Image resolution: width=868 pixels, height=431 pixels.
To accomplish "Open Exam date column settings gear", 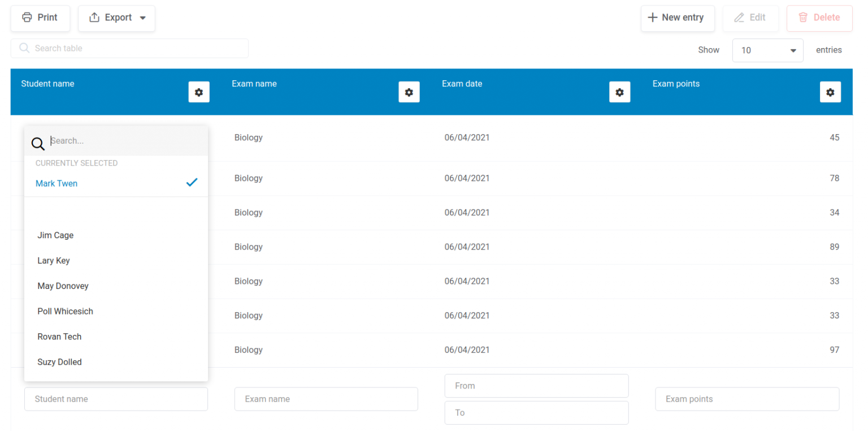I will tap(620, 92).
